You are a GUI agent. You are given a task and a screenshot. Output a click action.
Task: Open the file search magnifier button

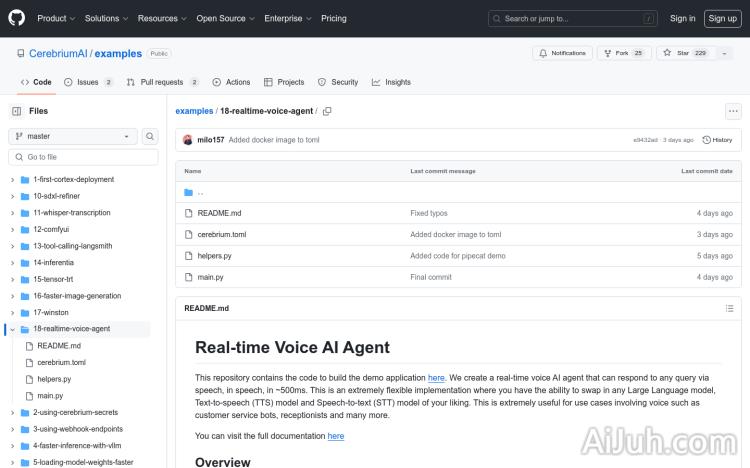click(x=150, y=136)
